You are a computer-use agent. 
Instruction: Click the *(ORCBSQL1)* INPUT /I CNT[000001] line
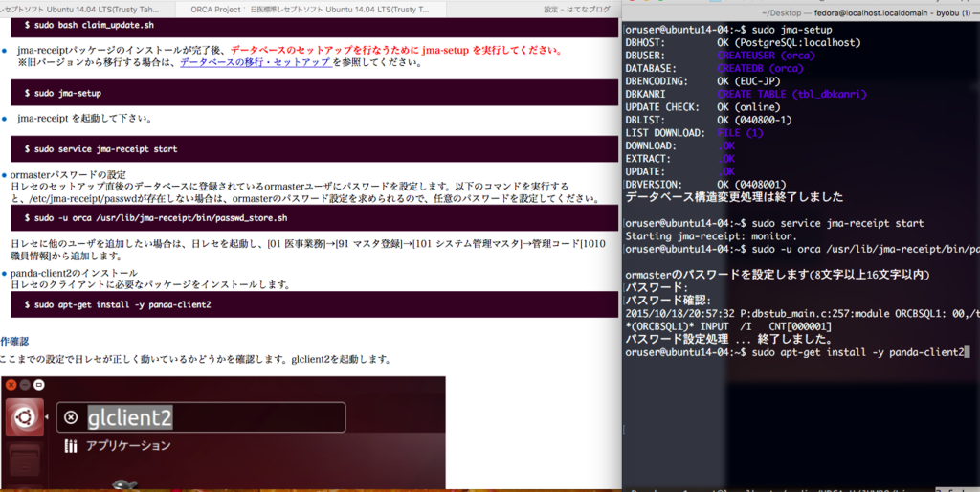728,326
